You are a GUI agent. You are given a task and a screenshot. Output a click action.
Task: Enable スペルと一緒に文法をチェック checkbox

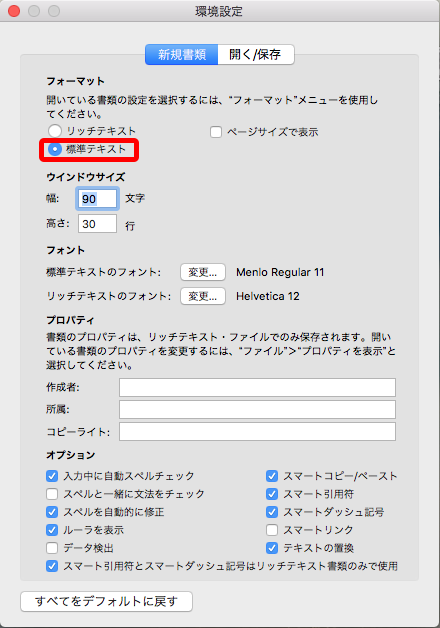(x=52, y=494)
